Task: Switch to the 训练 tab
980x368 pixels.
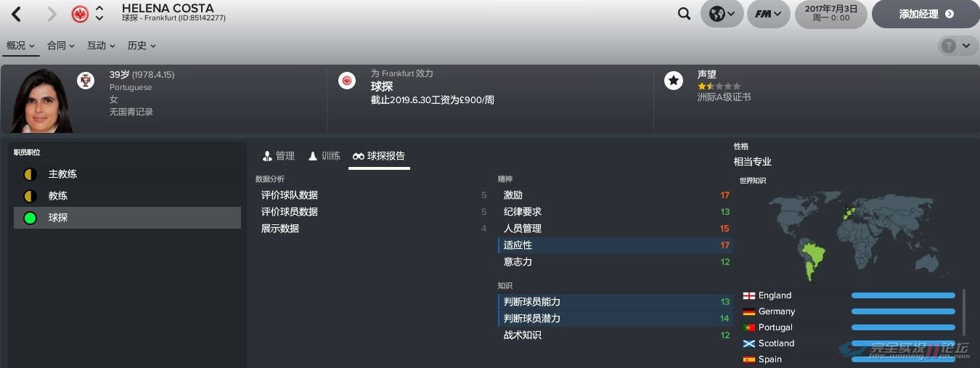Action: pos(324,156)
